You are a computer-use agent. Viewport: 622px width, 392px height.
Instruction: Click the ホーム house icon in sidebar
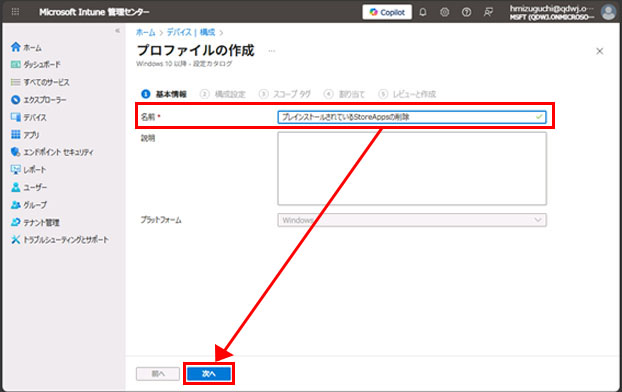[15, 47]
